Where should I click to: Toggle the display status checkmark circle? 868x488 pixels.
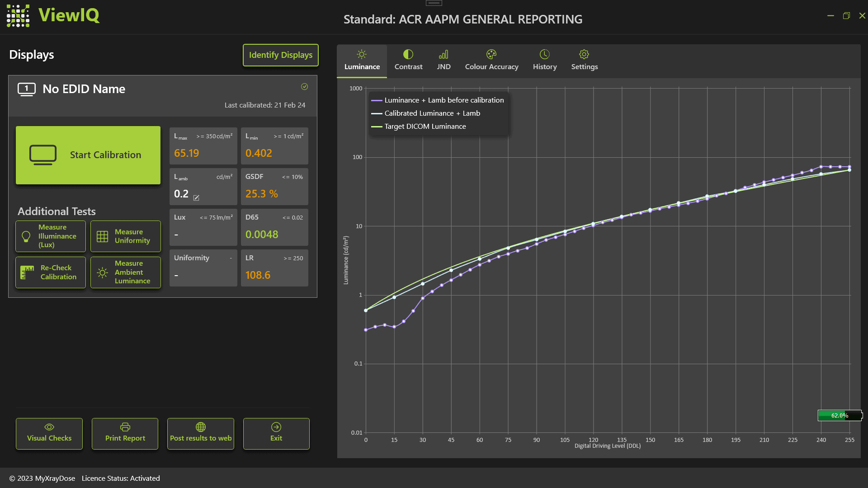click(x=305, y=87)
